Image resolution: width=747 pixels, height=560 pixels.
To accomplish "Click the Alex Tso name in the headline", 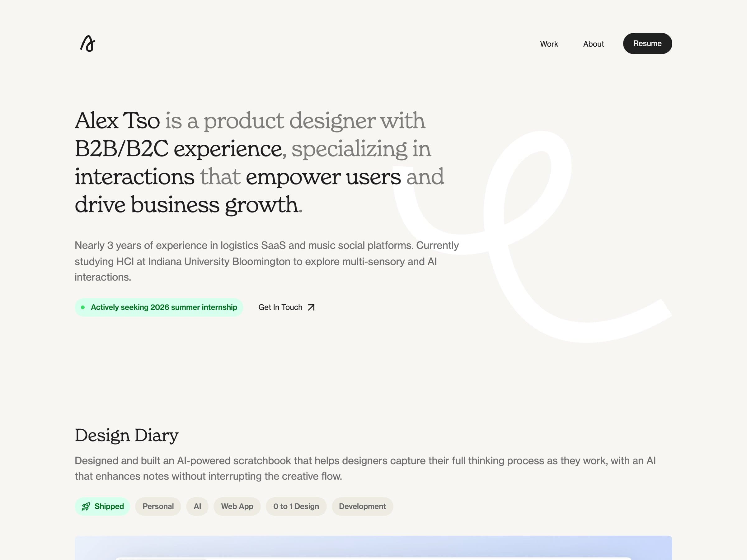I will coord(117,121).
